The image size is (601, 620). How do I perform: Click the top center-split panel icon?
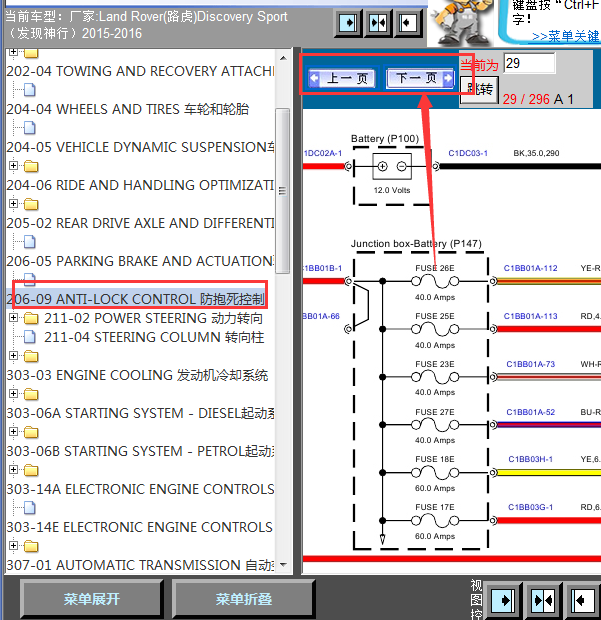(378, 23)
